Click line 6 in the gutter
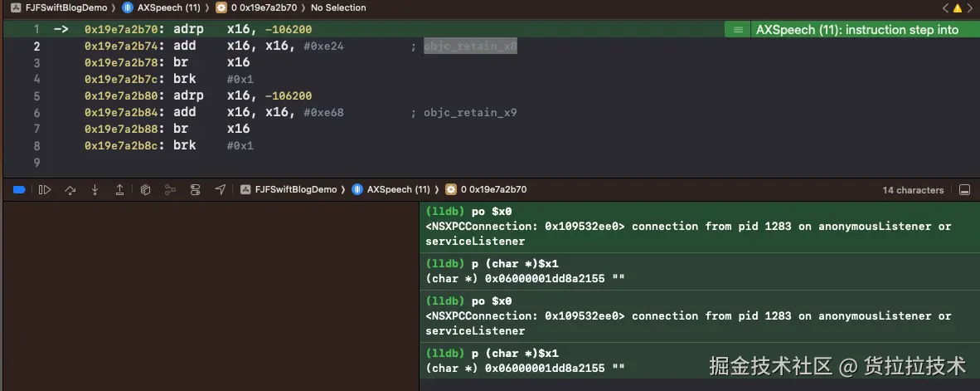This screenshot has height=391, width=980. point(36,113)
